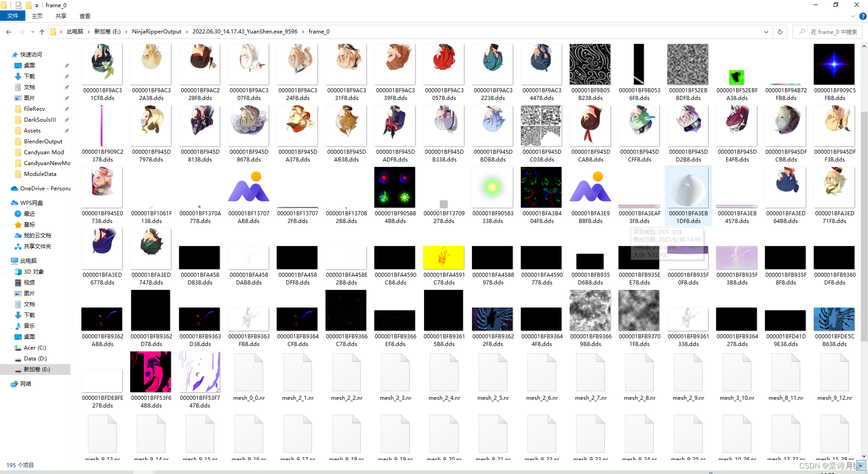Image resolution: width=868 pixels, height=474 pixels.
Task: Open the DarkSoulsIII folder in sidebar
Action: tap(40, 119)
